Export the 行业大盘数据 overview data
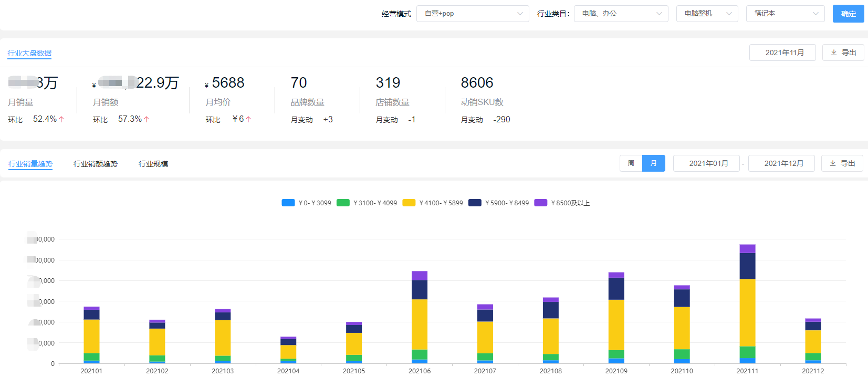Screen dimensions: 868x388 click(x=843, y=53)
